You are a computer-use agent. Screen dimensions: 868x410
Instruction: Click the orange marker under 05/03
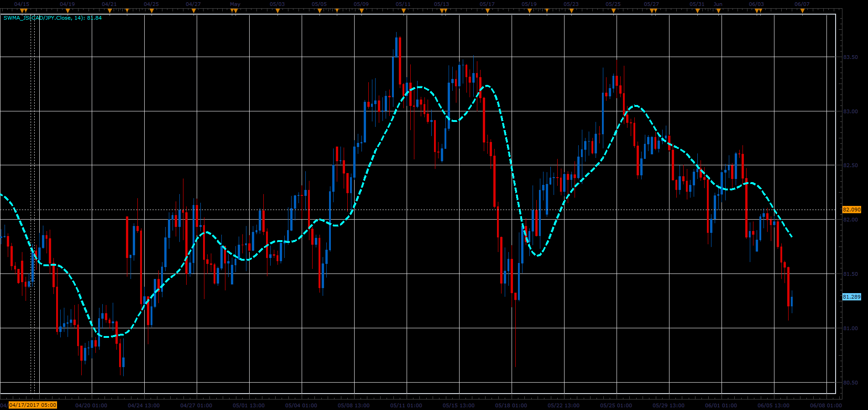click(277, 11)
